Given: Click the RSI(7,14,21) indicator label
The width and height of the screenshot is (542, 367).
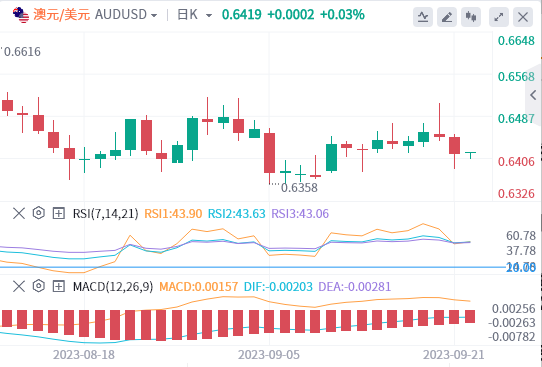Looking at the screenshot, I should 105,214.
